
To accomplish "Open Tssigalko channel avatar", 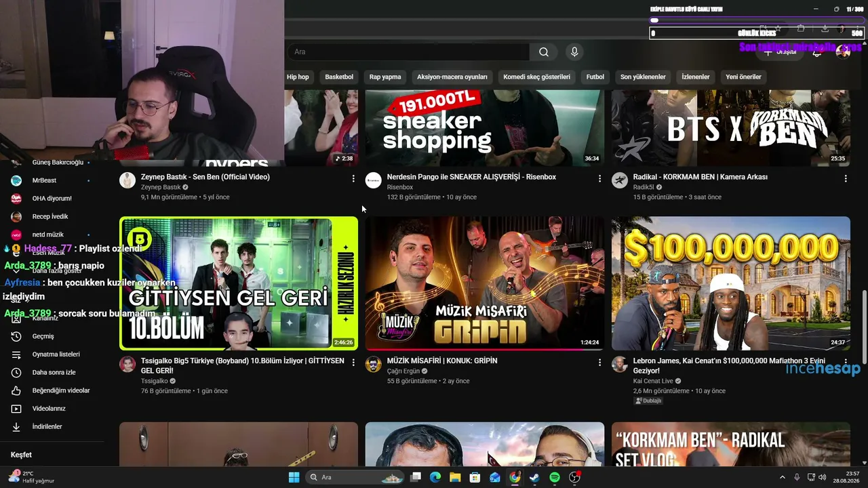I will (127, 364).
